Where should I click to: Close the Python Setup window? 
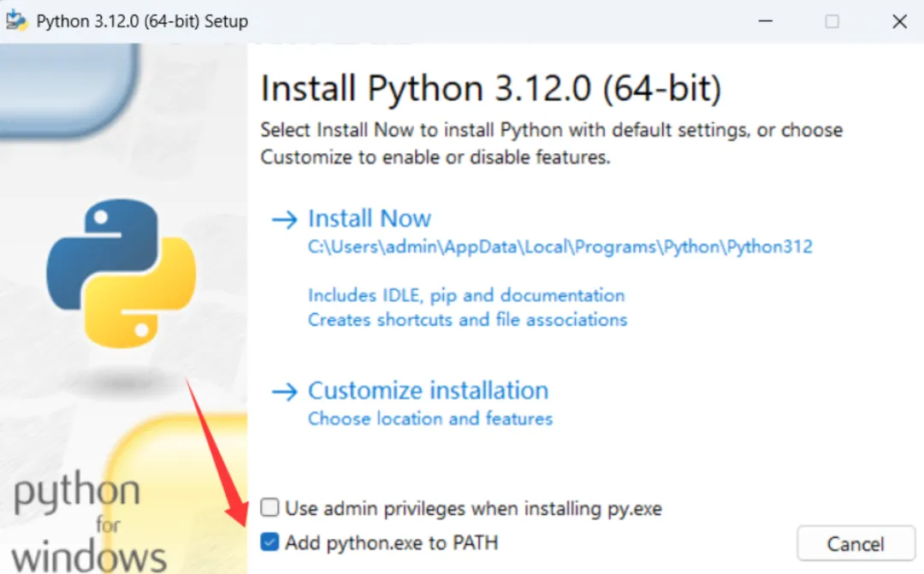(899, 21)
